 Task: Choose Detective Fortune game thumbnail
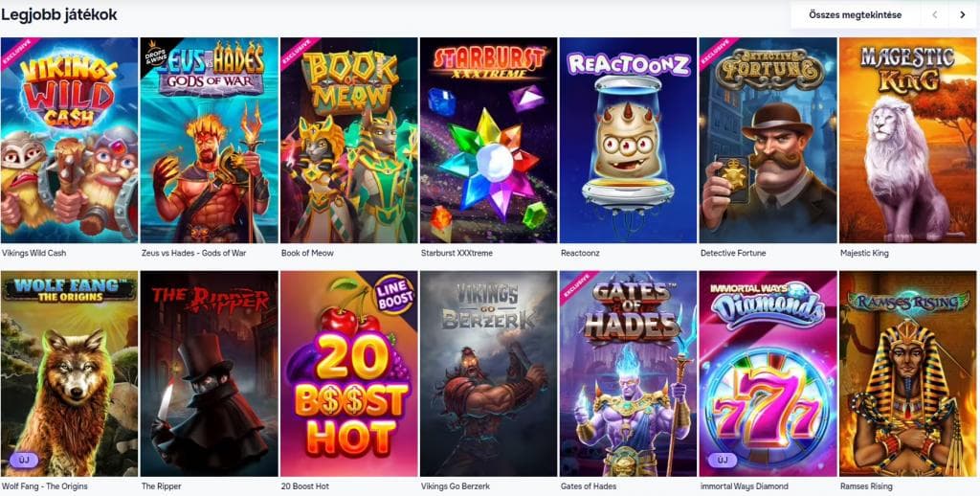[x=768, y=140]
